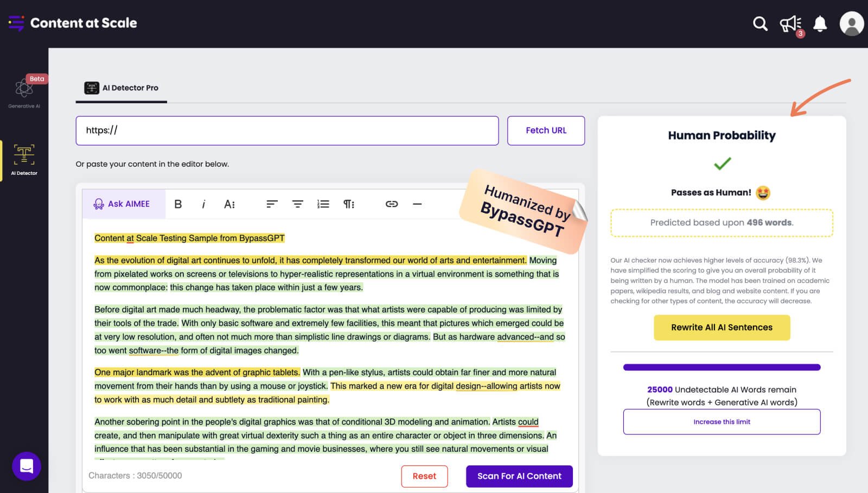868x493 pixels.
Task: Open the user profile avatar
Action: point(851,24)
